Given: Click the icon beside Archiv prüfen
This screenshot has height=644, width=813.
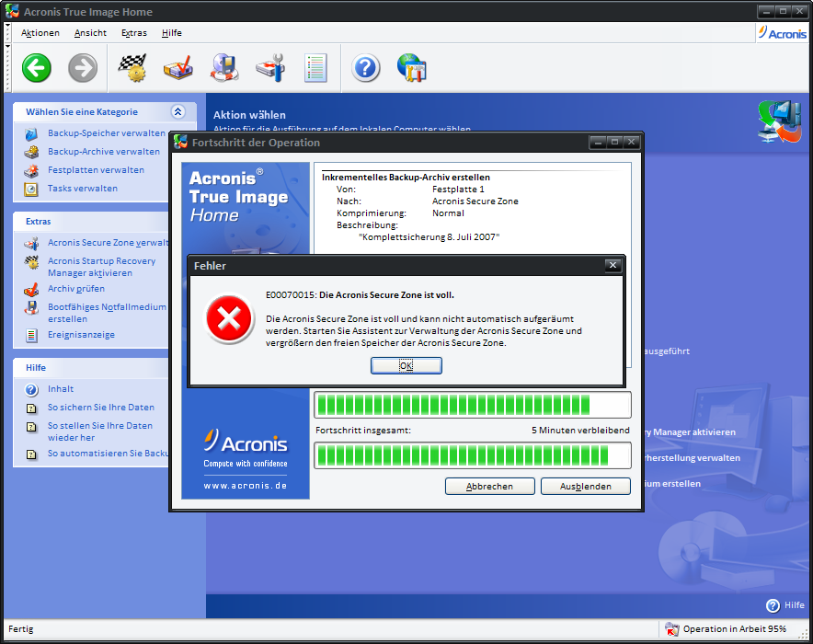Looking at the screenshot, I should [31, 289].
